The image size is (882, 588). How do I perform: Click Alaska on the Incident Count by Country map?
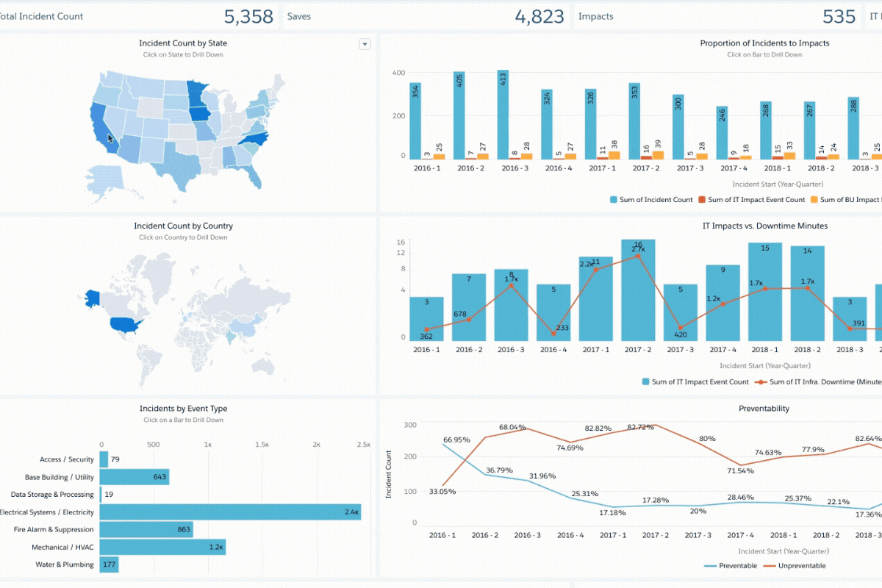coord(92,298)
